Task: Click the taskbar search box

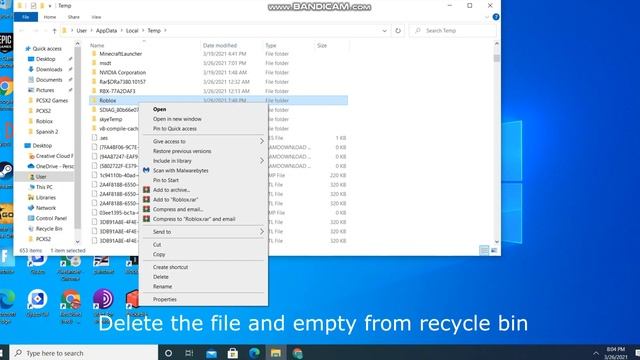Action: (x=84, y=353)
